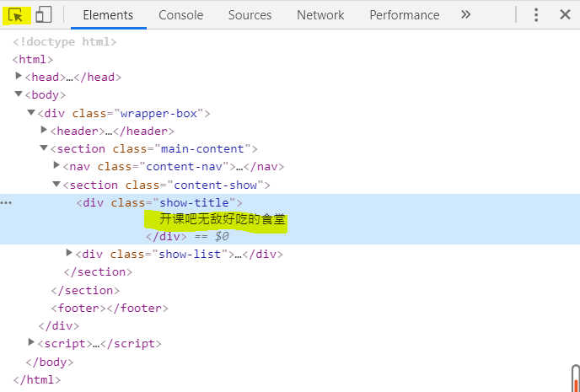
Task: Expand the header element node
Action: click(44, 130)
